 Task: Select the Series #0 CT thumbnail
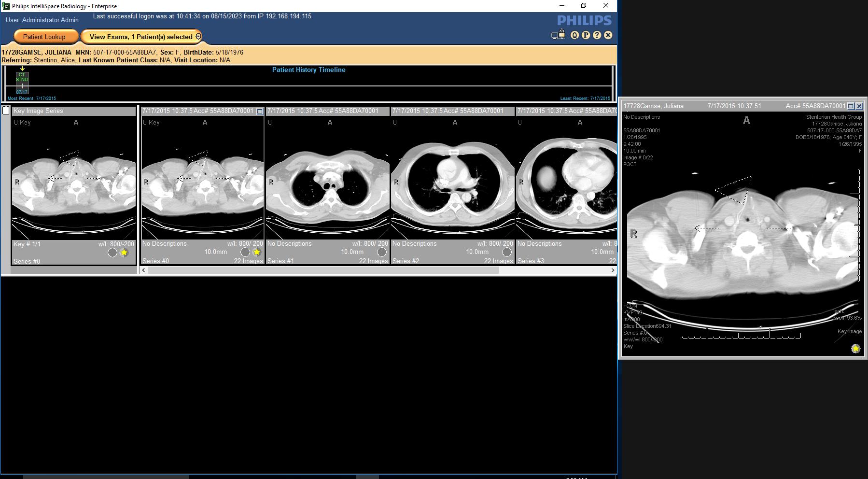pyautogui.click(x=202, y=178)
